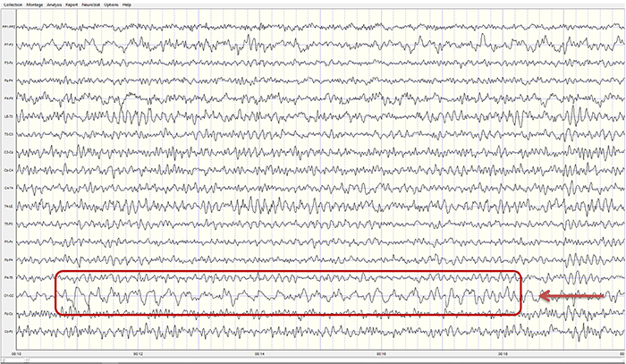Open the Collection menu
This screenshot has width=626, height=364.
point(13,4)
